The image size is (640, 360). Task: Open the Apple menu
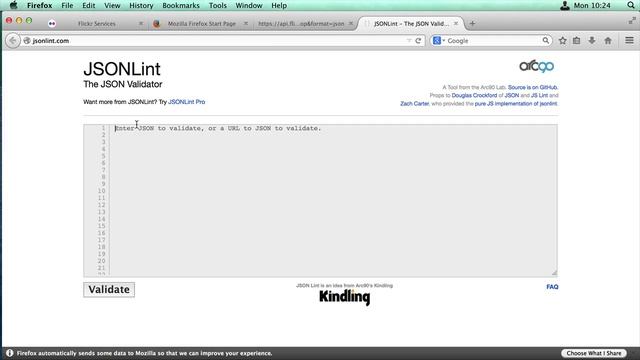13,5
